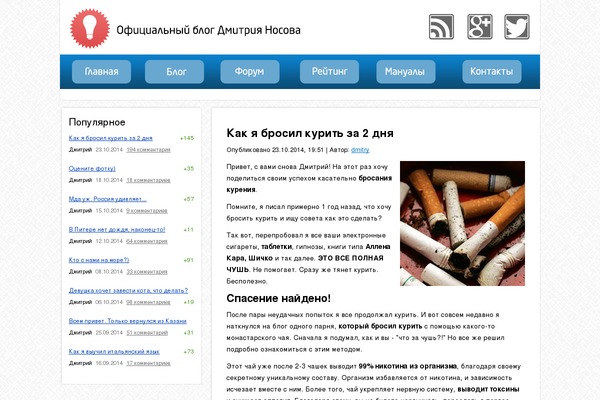Open post В Питере нет дождя, наконец-то!
600x400 pixels.
[x=117, y=230]
